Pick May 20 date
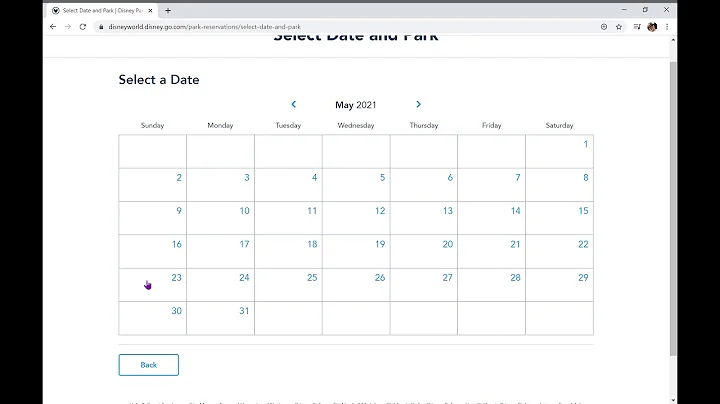This screenshot has height=404, width=720. (424, 252)
